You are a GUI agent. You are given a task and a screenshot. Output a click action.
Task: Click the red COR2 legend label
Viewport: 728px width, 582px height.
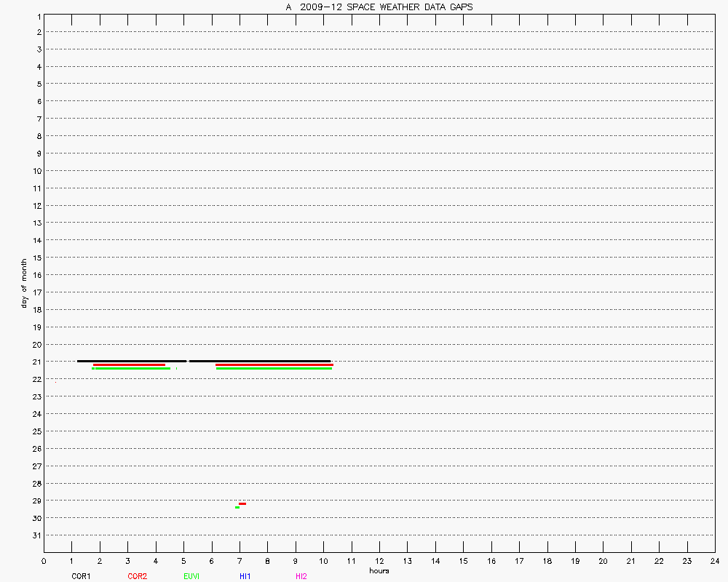[x=137, y=576]
